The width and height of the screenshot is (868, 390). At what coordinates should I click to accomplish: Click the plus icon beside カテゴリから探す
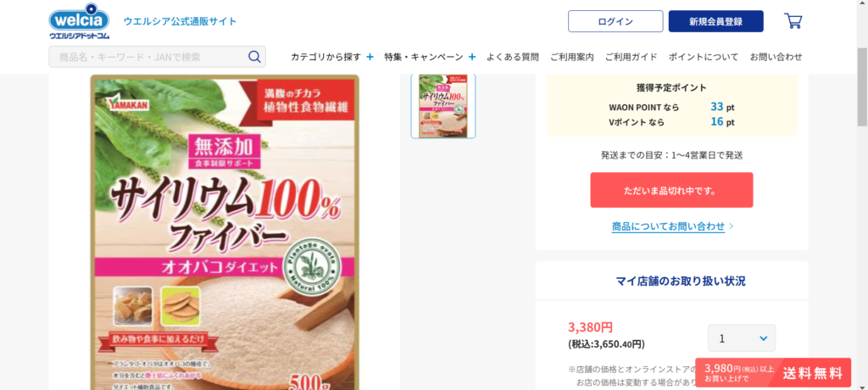[x=370, y=57]
